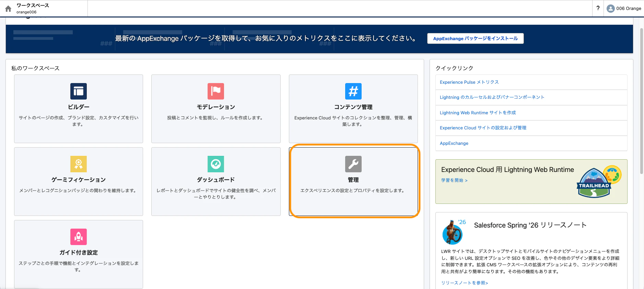Click AppExchange パッケージをインストール button
Screen dimensions: 644x289
pyautogui.click(x=475, y=38)
